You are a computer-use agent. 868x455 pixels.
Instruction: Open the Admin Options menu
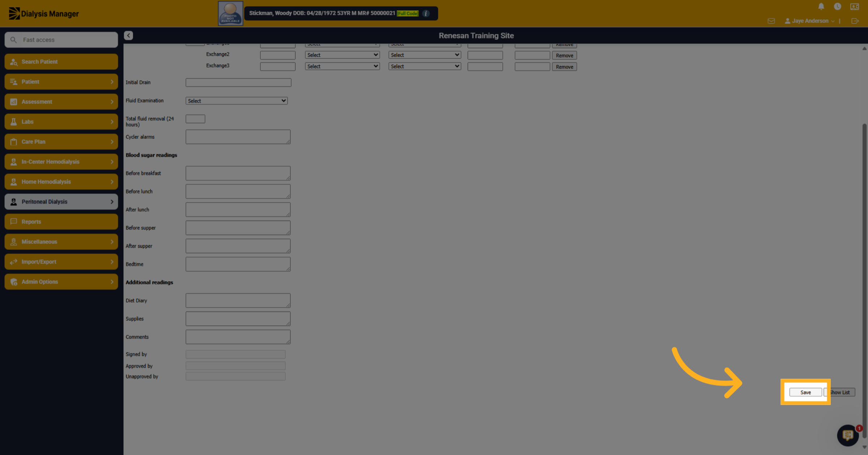(61, 282)
